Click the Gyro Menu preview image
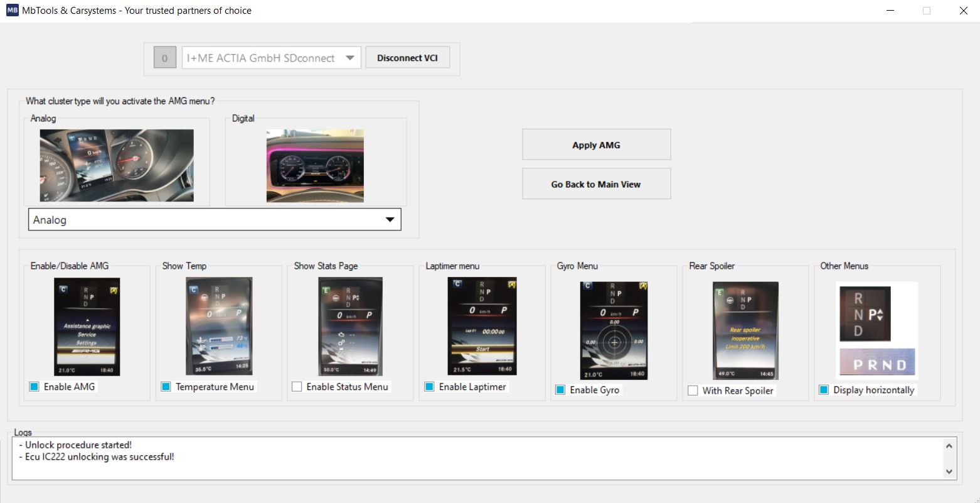The image size is (980, 503). pyautogui.click(x=613, y=329)
